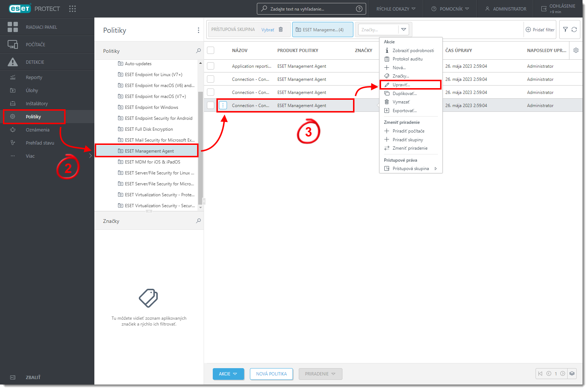Click the Vybrať link in access group
The image size is (588, 390).
pyautogui.click(x=267, y=30)
